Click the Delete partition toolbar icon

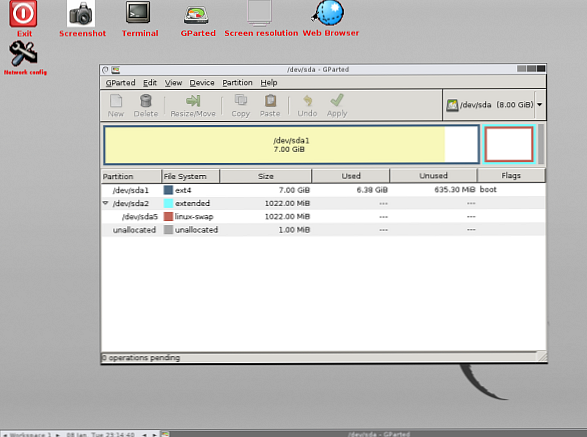coord(146,101)
